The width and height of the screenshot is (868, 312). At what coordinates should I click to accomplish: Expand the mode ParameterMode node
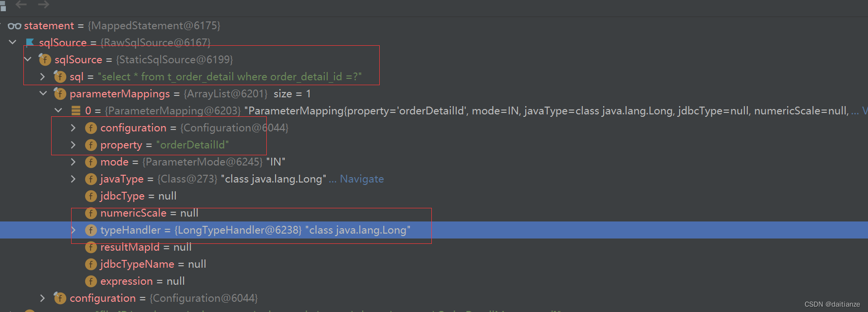(73, 162)
